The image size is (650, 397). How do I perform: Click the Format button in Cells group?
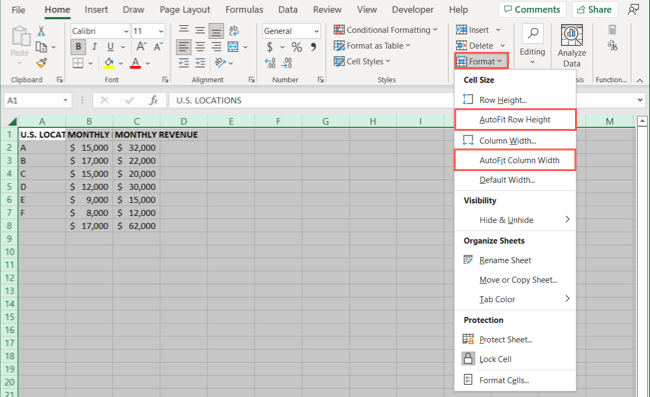click(481, 61)
